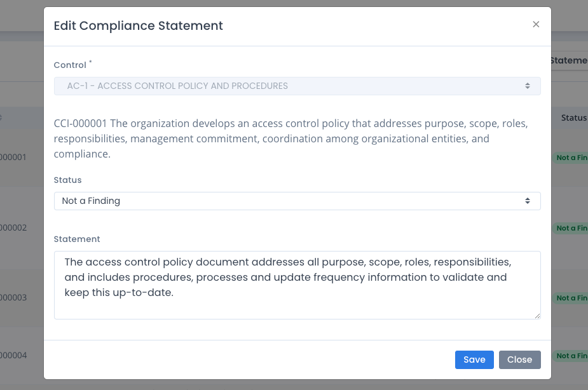Screen dimensions: 588x390
Task: Click the 000002 cell in background table
Action: point(13,228)
